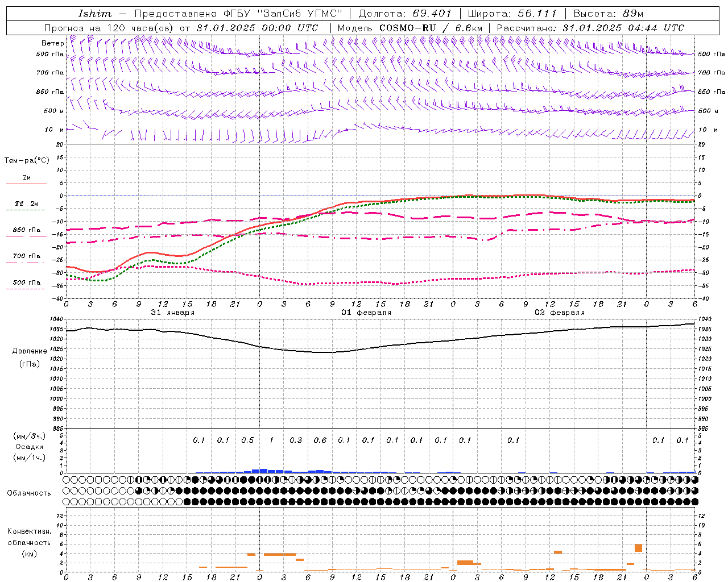Click the "(км)" convective height unit label
728x582 pixels.
(x=29, y=554)
